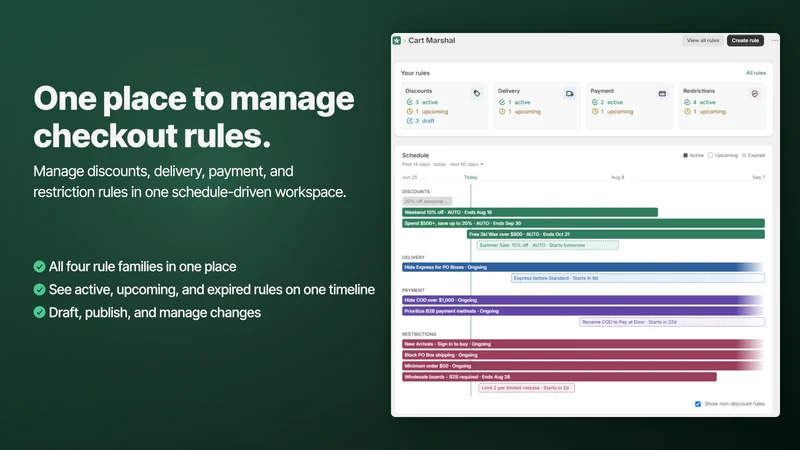Image resolution: width=800 pixels, height=450 pixels.
Task: Click the Upcoming legend dashed square
Action: pos(710,155)
